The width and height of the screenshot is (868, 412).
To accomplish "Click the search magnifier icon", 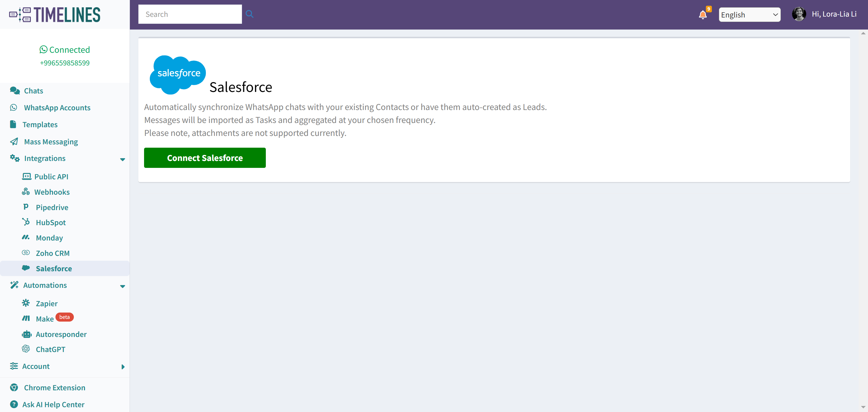I will pyautogui.click(x=249, y=14).
